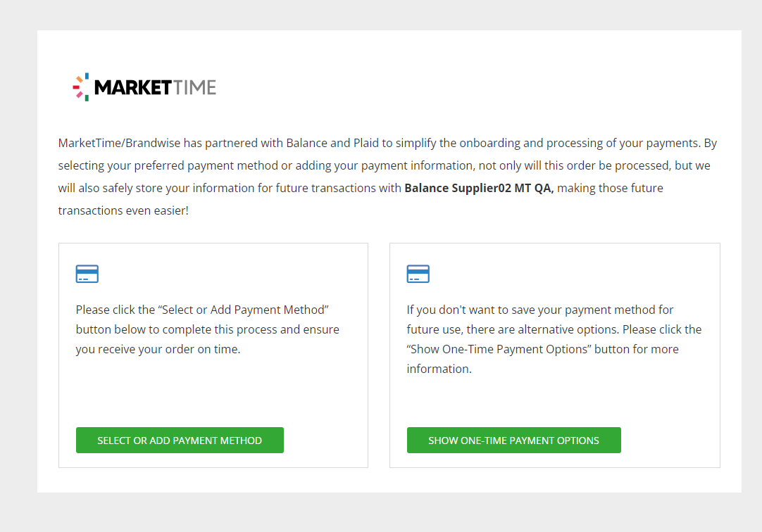Viewport: 762px width, 532px height.
Task: Click the credit card icon in one-time payment card
Action: (x=418, y=274)
